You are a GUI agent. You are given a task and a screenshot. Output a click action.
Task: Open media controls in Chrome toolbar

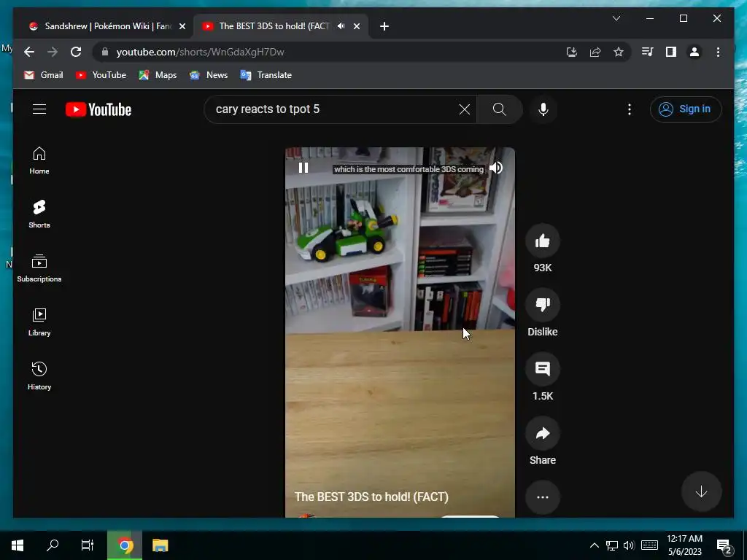[x=648, y=52]
